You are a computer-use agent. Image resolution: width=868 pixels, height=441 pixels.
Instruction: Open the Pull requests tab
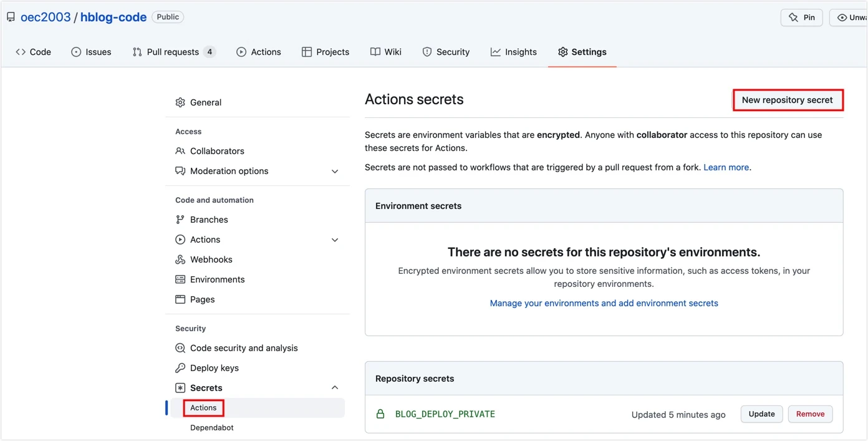[174, 52]
